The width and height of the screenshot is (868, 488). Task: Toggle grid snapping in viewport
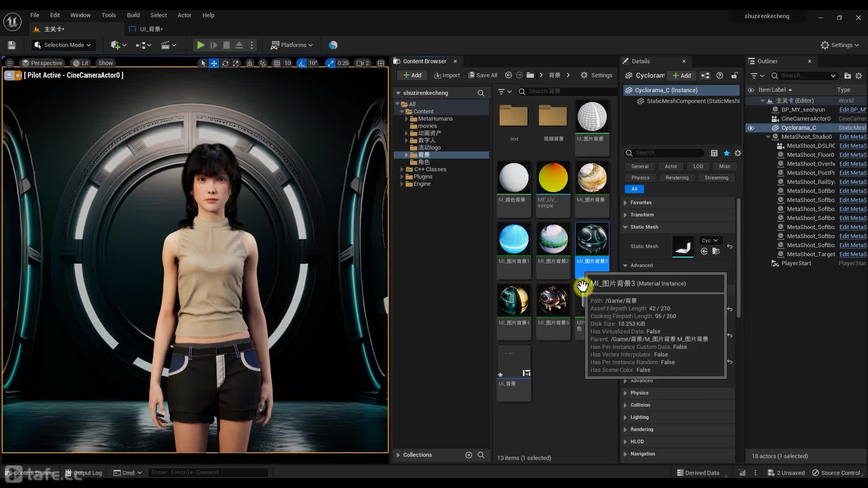(x=277, y=63)
